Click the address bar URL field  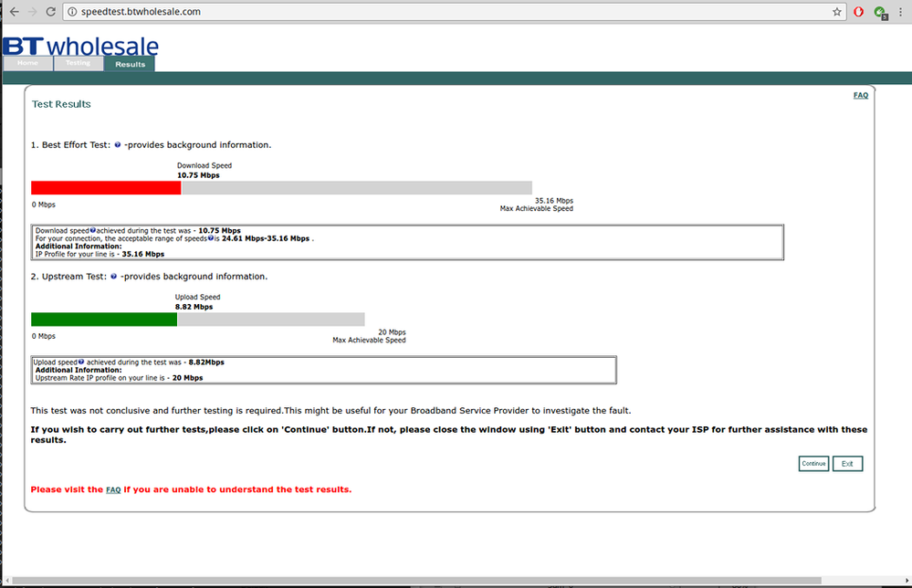[454, 12]
